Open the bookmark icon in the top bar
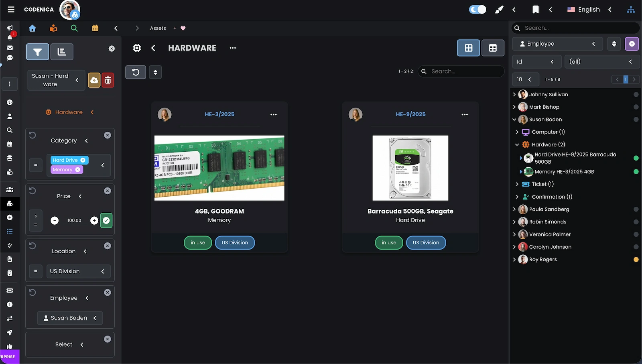The width and height of the screenshot is (642, 364). coord(536,9)
